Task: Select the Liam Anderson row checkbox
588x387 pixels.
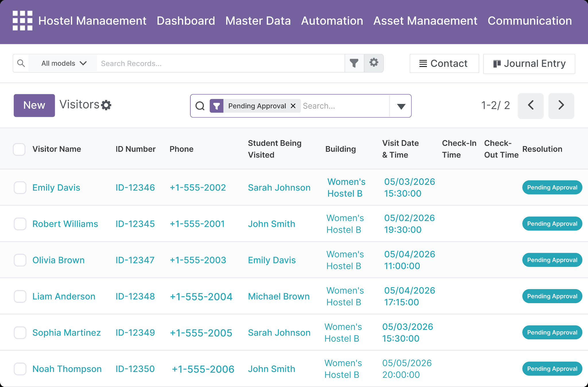Action: [x=20, y=296]
